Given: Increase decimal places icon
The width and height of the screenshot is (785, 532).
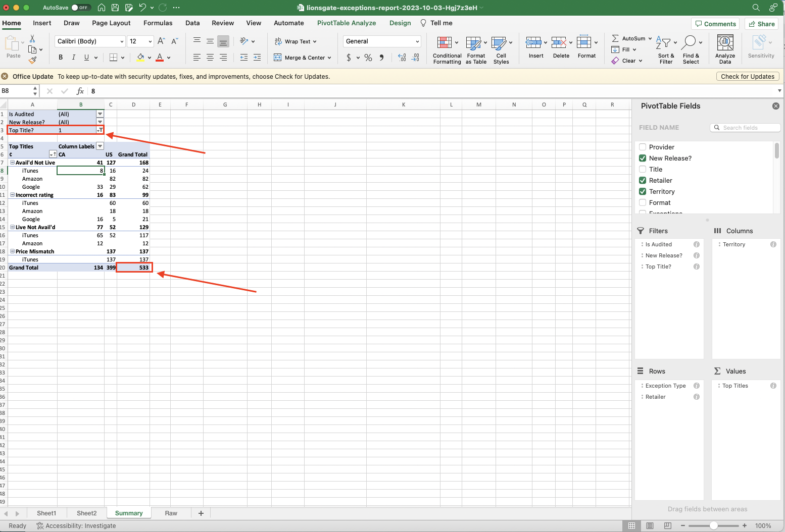Looking at the screenshot, I should (x=402, y=58).
